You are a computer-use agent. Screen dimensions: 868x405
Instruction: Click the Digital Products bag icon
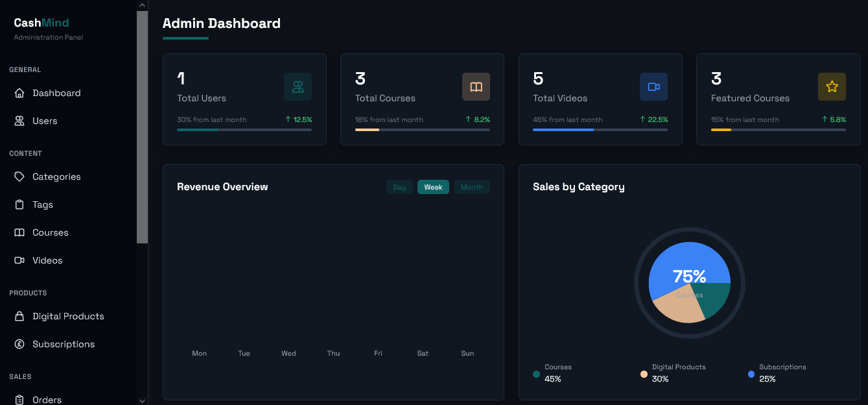19,316
